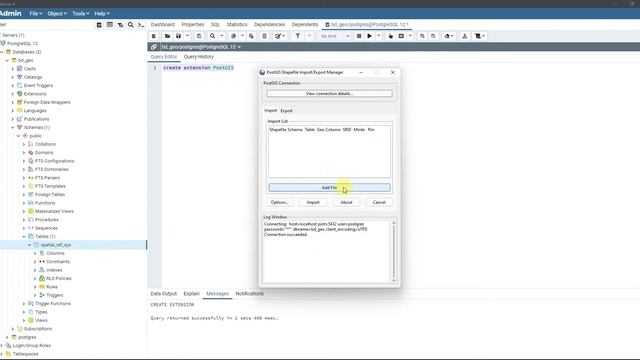The width and height of the screenshot is (640, 360).
Task: Switch to the Dependencies tab
Action: coord(269,24)
